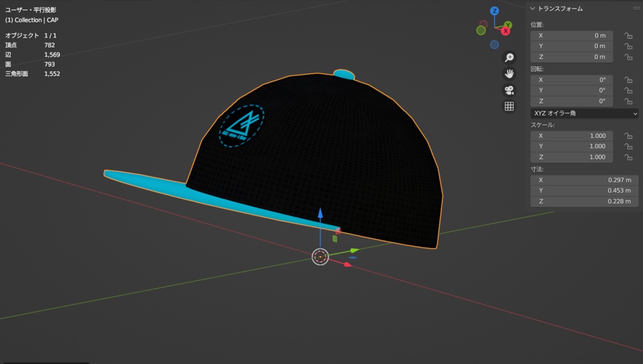Lock the location X value
Viewport: 643px width, 364px height.
[x=628, y=36]
